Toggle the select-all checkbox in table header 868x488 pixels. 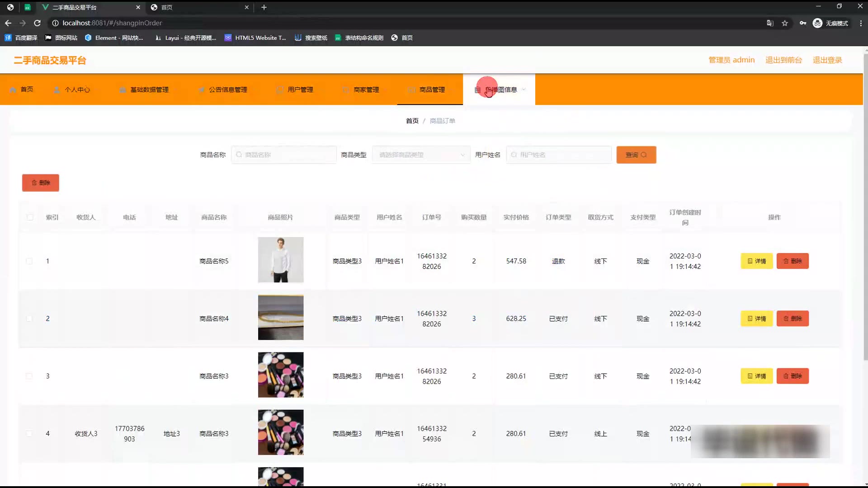(x=30, y=217)
